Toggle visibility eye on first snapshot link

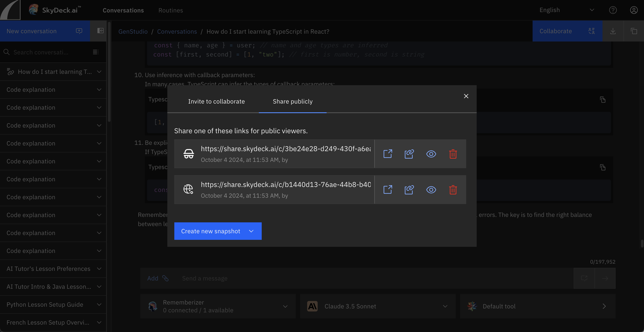tap(431, 154)
